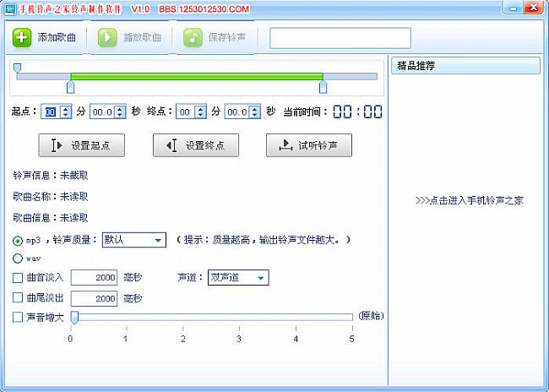
Task: Enable 声音增大 volume boost checkbox
Action: 18,318
